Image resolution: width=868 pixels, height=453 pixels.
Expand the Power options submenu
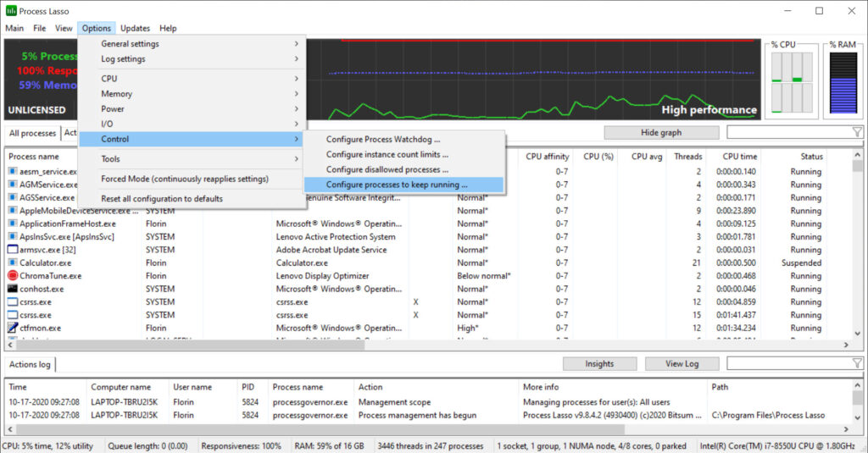click(x=192, y=109)
